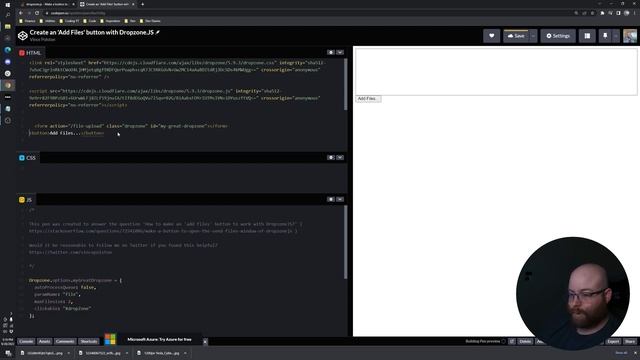Click the CodePen logo icon
This screenshot has width=640, height=360.
pyautogui.click(x=23, y=36)
